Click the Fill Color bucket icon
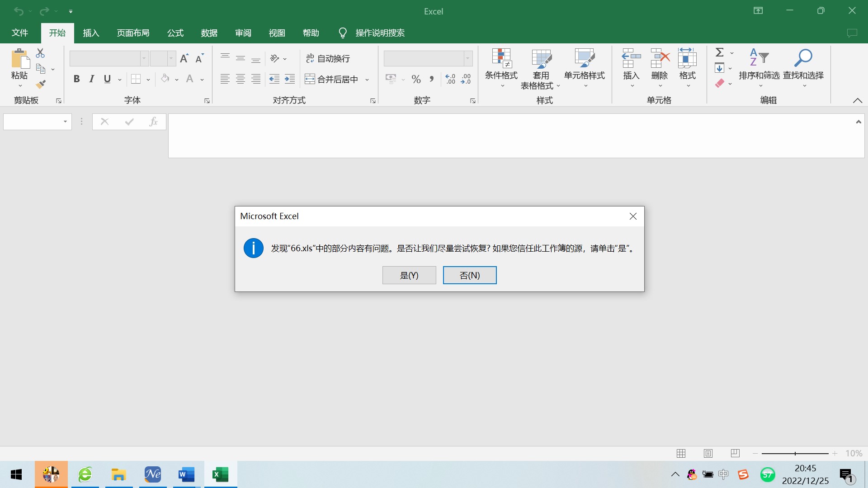This screenshot has height=488, width=868. tap(165, 79)
